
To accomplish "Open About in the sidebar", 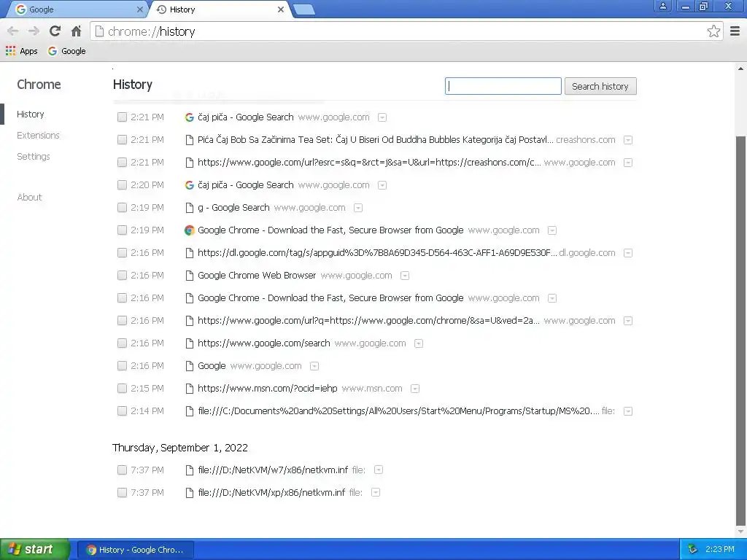I will click(29, 197).
